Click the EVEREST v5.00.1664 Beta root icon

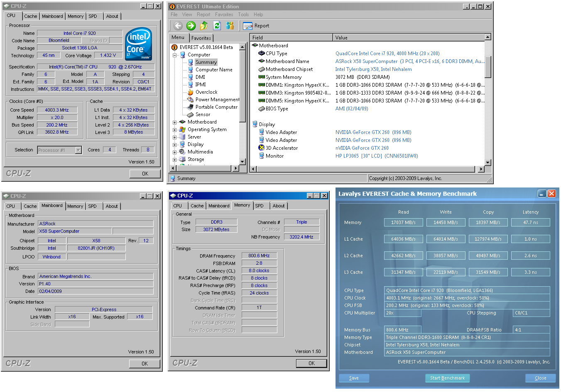click(x=175, y=47)
